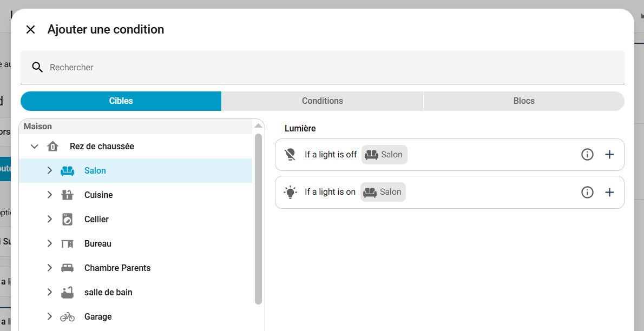644x331 pixels.
Task: Switch to the Blocs tab
Action: pos(523,101)
